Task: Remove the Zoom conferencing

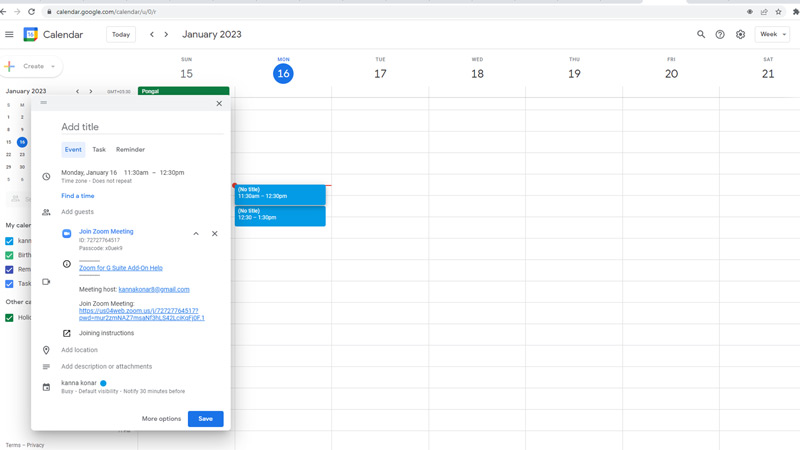Action: 214,234
